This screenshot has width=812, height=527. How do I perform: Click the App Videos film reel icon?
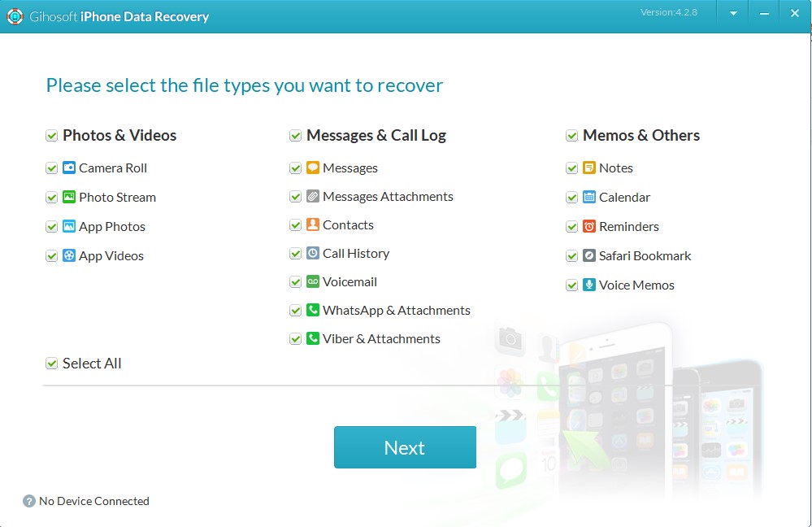[x=69, y=255]
